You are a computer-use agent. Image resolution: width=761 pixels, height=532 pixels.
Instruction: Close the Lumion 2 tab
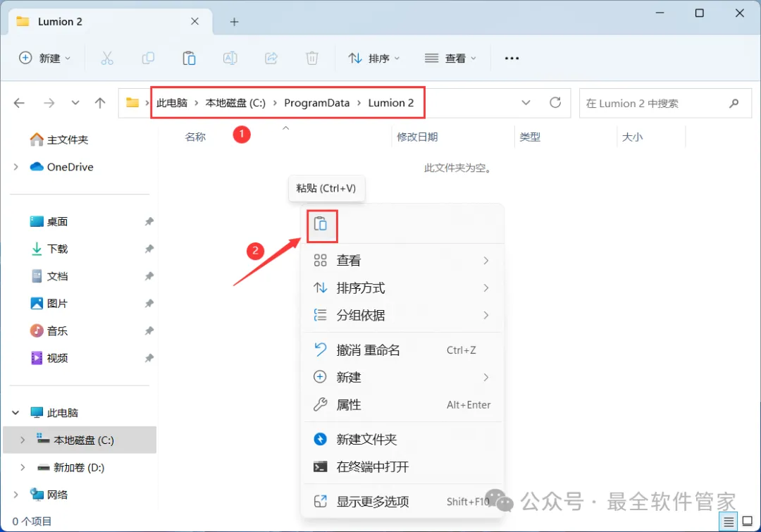[194, 22]
